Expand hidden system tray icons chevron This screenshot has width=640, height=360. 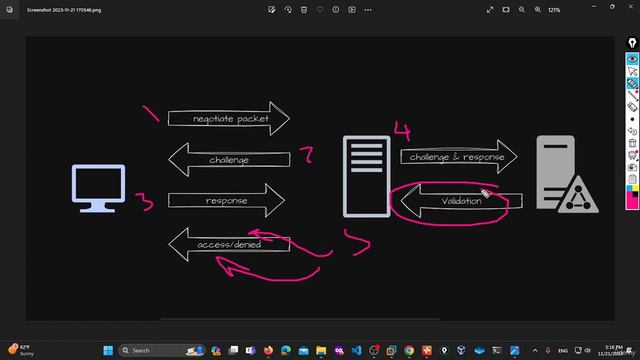click(535, 350)
